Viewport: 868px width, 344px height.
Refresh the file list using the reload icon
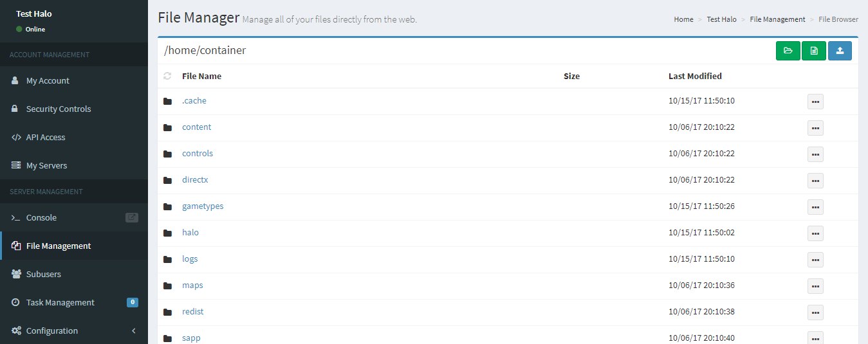point(168,76)
